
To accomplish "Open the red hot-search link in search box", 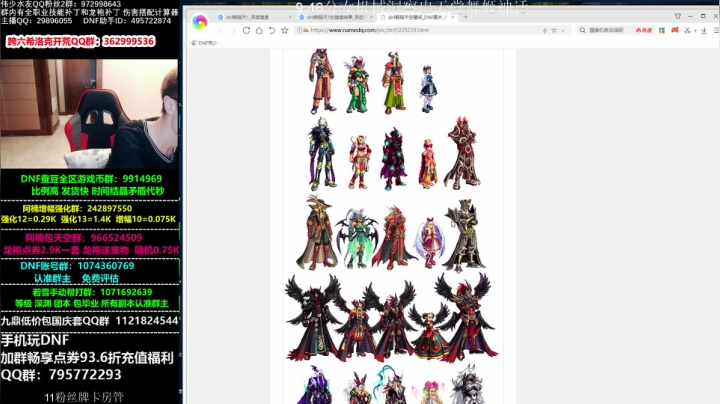I will [x=643, y=30].
